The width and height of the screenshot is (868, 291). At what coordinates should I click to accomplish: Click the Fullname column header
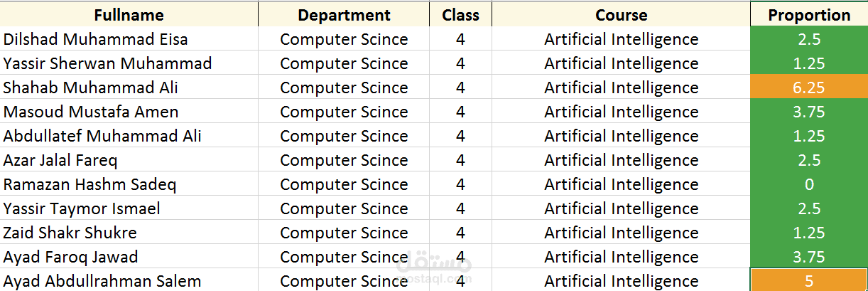[129, 15]
